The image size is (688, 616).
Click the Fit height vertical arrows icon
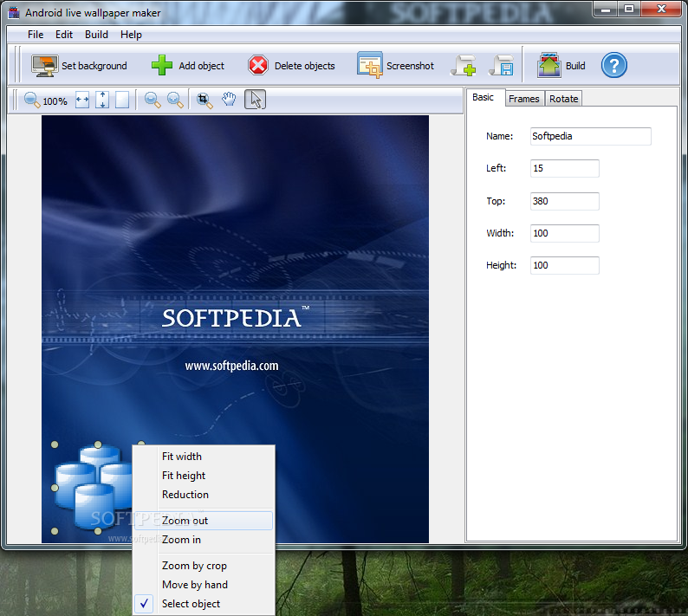click(x=102, y=100)
